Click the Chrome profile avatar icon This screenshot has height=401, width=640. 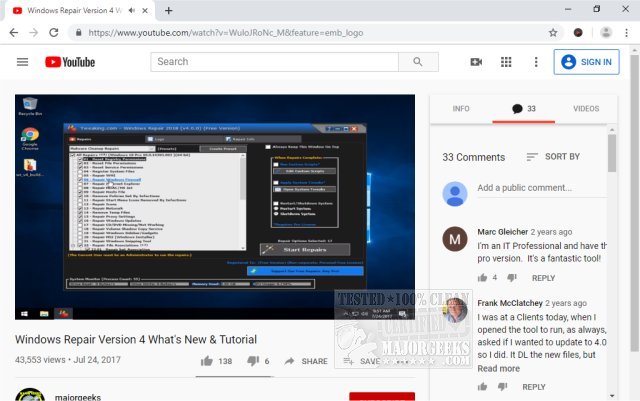(x=606, y=33)
